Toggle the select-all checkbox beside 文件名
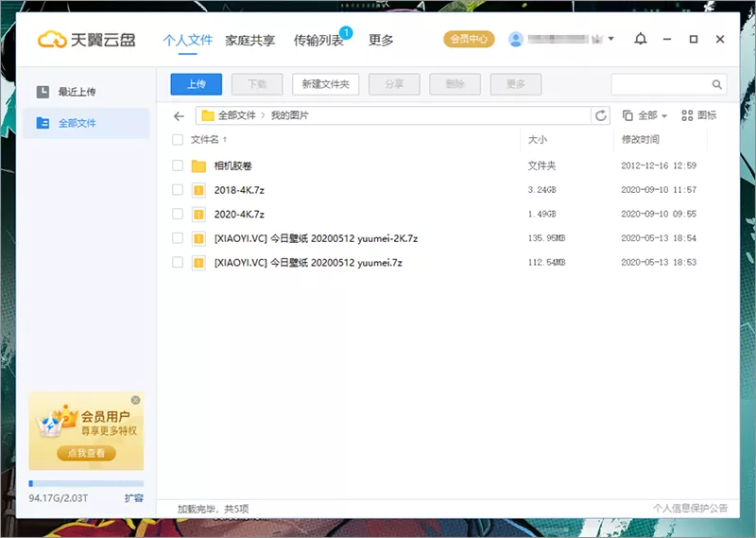 pyautogui.click(x=178, y=140)
